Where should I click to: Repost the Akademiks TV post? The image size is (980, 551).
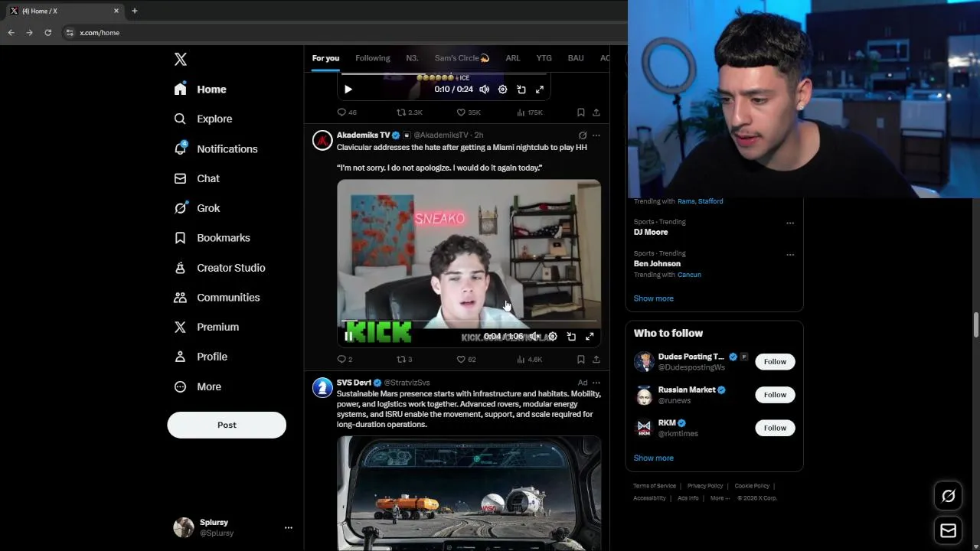coord(404,359)
